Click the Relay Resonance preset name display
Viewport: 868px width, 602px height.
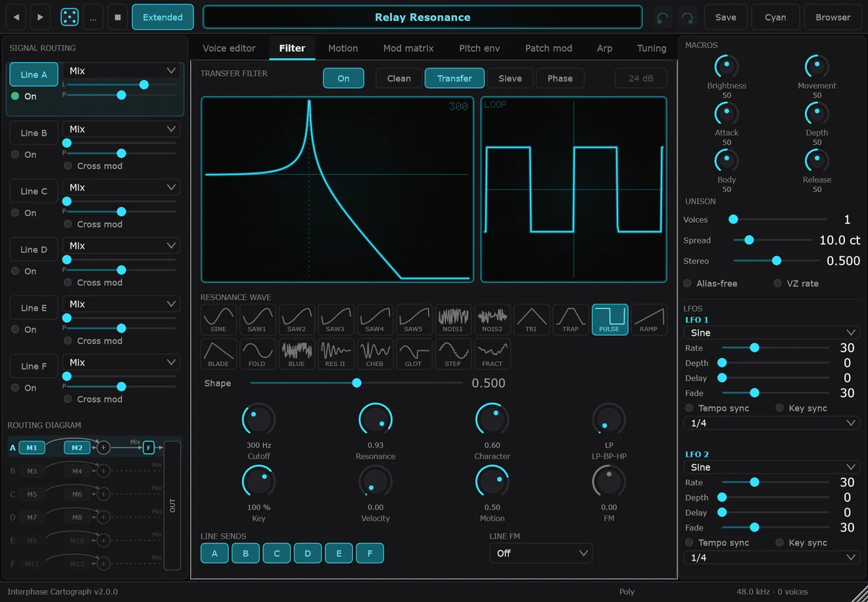tap(422, 17)
